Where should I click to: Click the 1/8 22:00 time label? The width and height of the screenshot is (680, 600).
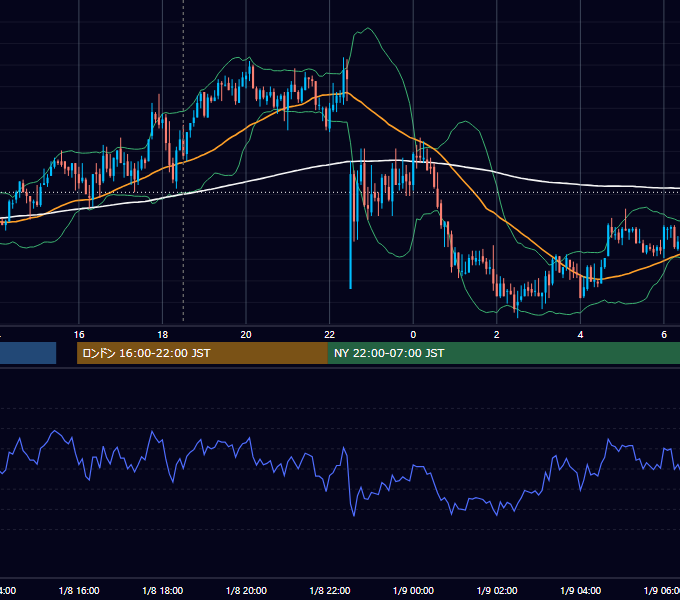pos(330,590)
